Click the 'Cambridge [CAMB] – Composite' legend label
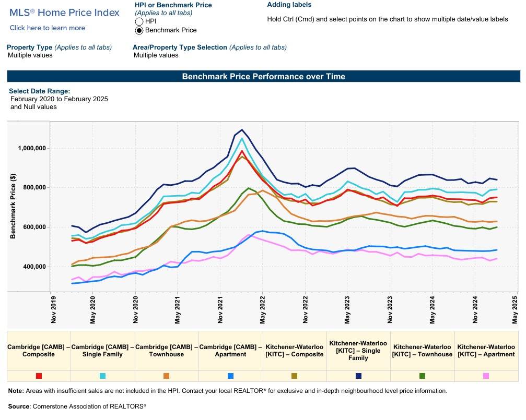 pyautogui.click(x=39, y=351)
